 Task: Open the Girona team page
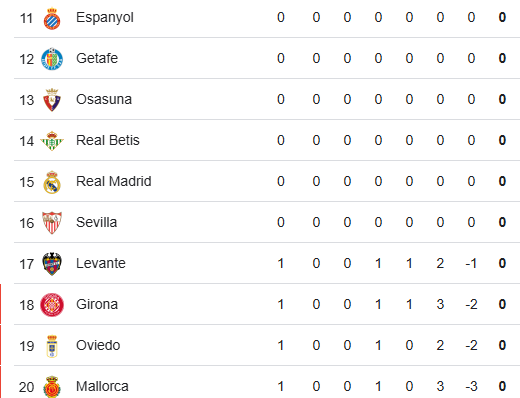(x=97, y=304)
